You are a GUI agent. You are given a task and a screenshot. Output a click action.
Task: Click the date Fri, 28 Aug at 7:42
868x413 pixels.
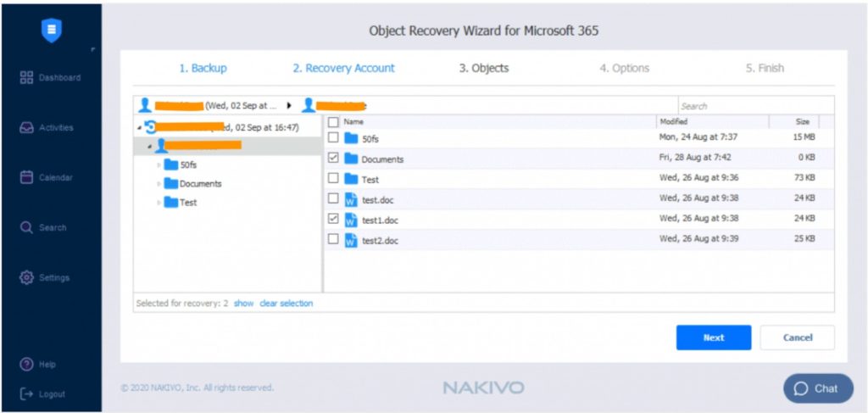pos(695,157)
